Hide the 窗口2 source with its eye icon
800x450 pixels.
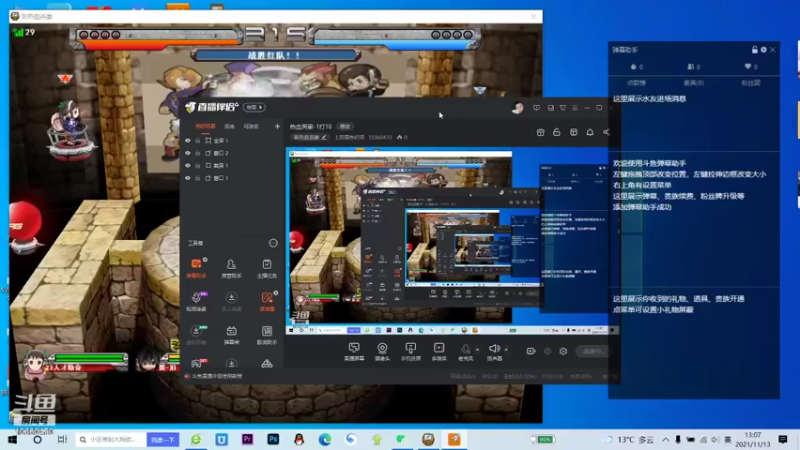point(188,153)
